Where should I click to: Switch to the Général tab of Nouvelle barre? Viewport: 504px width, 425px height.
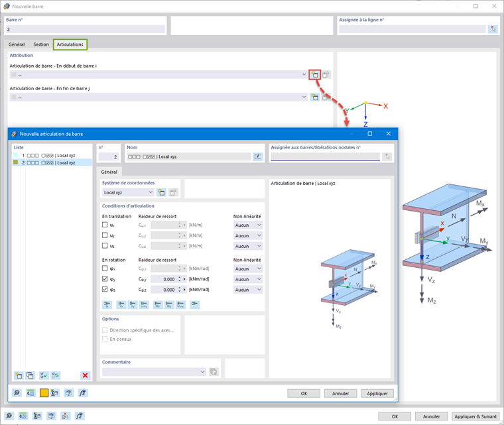point(17,44)
